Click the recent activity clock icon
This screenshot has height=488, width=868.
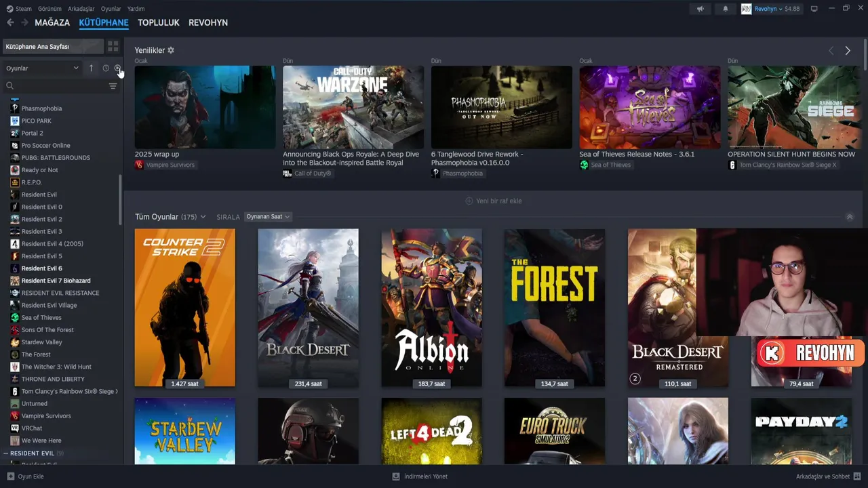[x=106, y=68]
